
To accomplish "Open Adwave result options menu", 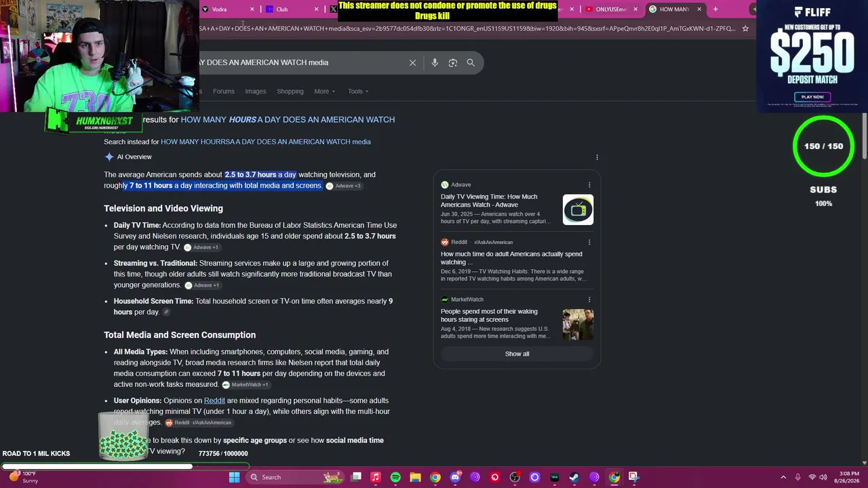I will pos(589,184).
